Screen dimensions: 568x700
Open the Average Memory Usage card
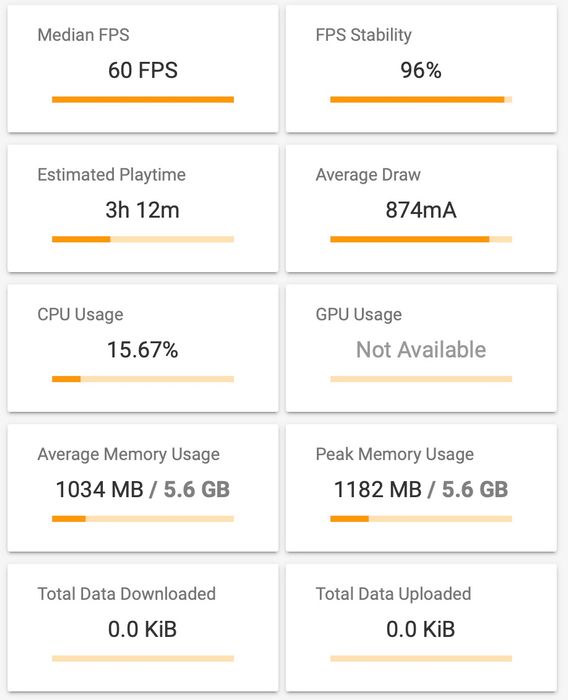(143, 488)
